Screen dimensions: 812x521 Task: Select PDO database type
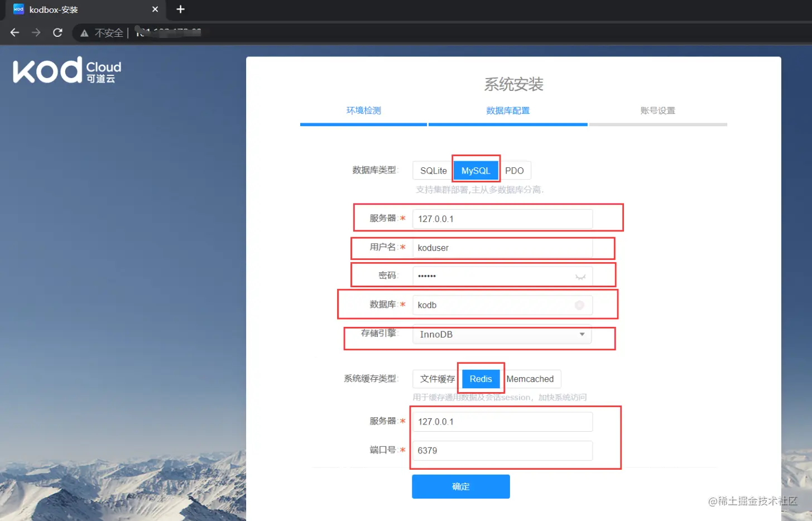514,171
